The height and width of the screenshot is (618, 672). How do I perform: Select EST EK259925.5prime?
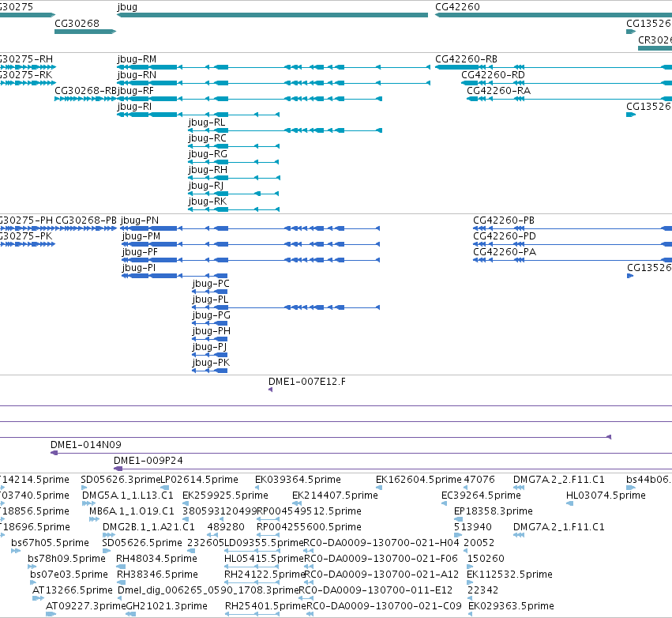click(x=225, y=496)
